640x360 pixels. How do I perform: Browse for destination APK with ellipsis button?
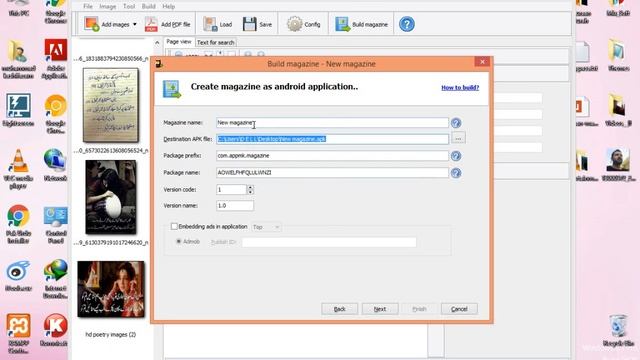pyautogui.click(x=458, y=139)
